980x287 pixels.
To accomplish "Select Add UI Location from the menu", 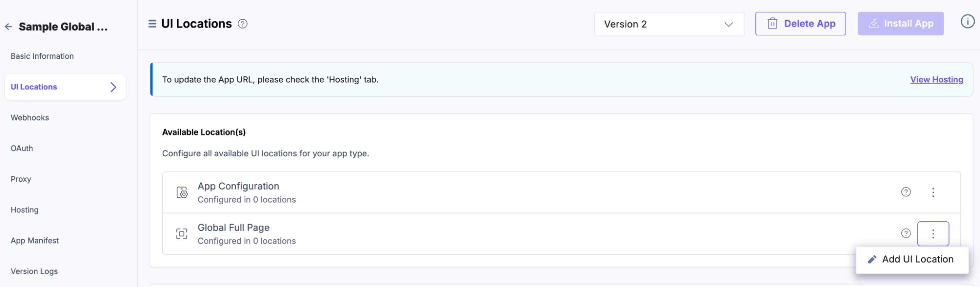I will click(x=912, y=260).
